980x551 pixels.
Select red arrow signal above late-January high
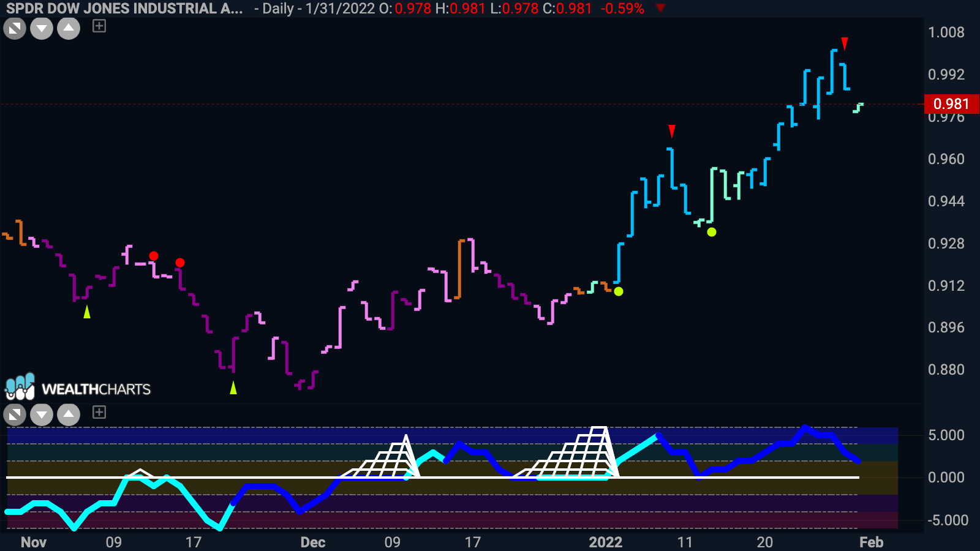coord(845,43)
